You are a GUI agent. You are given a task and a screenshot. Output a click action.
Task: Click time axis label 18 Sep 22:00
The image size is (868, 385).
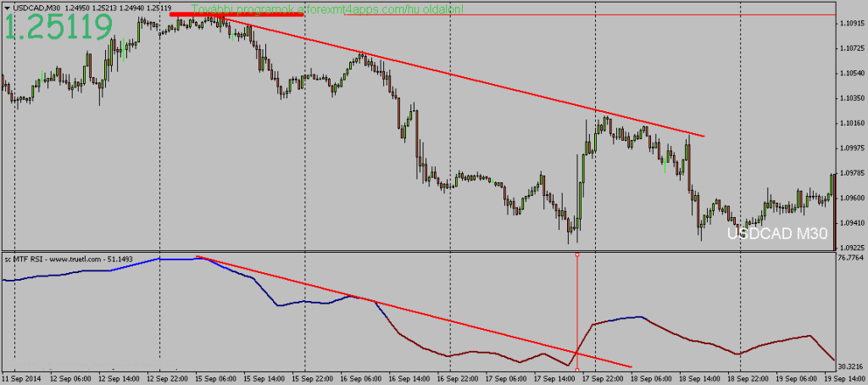point(750,379)
